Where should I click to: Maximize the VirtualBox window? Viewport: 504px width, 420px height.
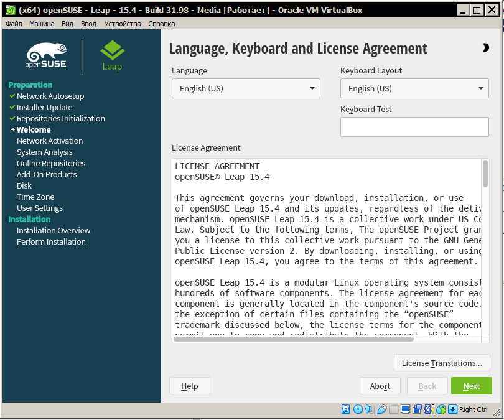click(477, 11)
